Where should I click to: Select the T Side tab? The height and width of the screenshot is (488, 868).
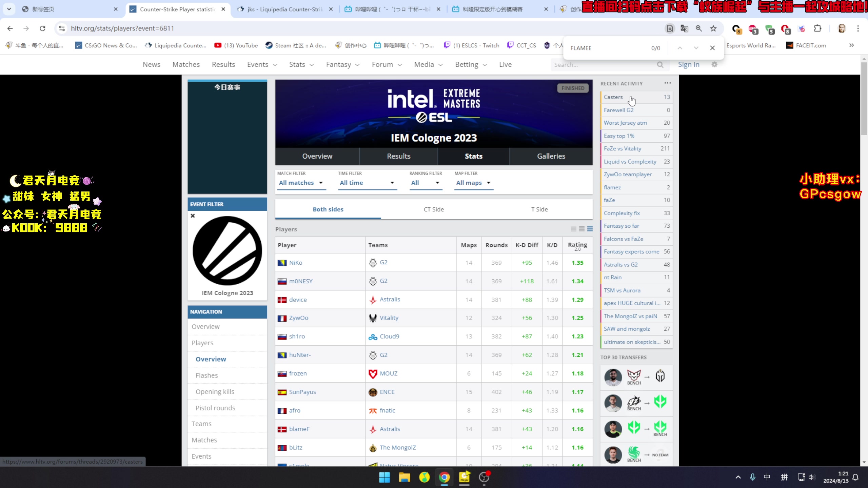[x=539, y=209]
